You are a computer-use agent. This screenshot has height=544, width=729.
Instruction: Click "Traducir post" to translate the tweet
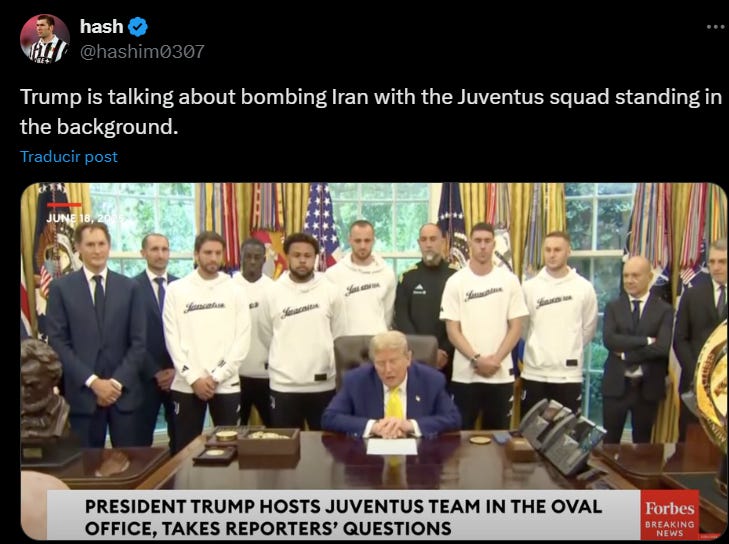coord(69,157)
